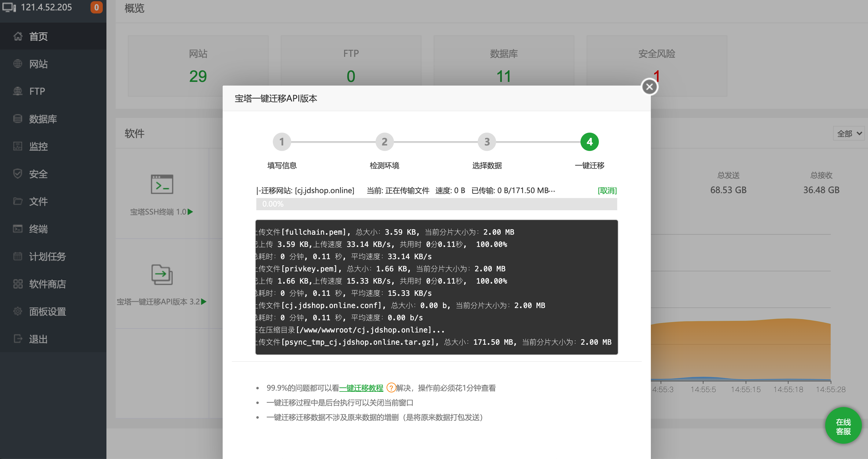The image size is (868, 459).
Task: Click the database stack icon for 数据库
Action: click(x=18, y=119)
